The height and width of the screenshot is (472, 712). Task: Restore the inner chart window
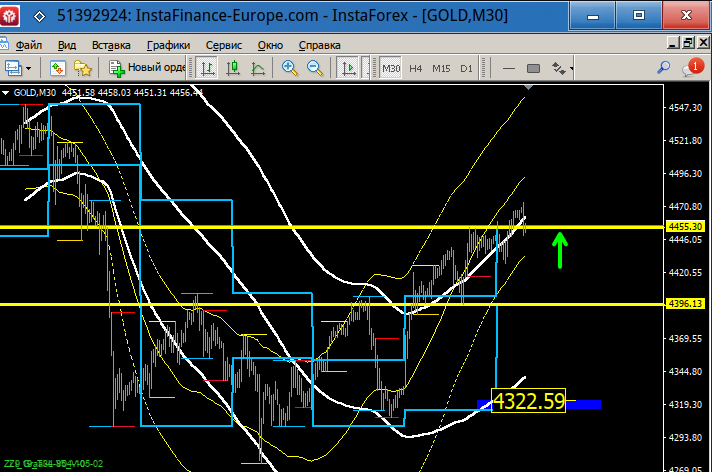(x=688, y=43)
